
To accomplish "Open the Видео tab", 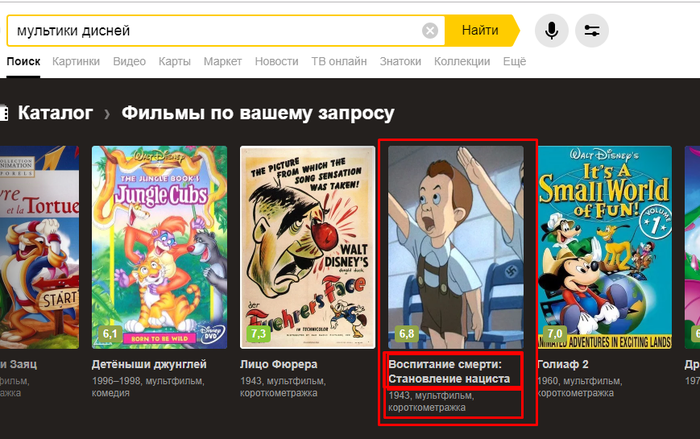I will pos(129,62).
